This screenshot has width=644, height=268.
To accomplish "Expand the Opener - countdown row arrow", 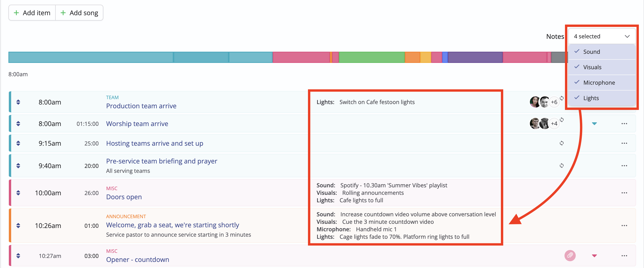I will click(x=594, y=256).
